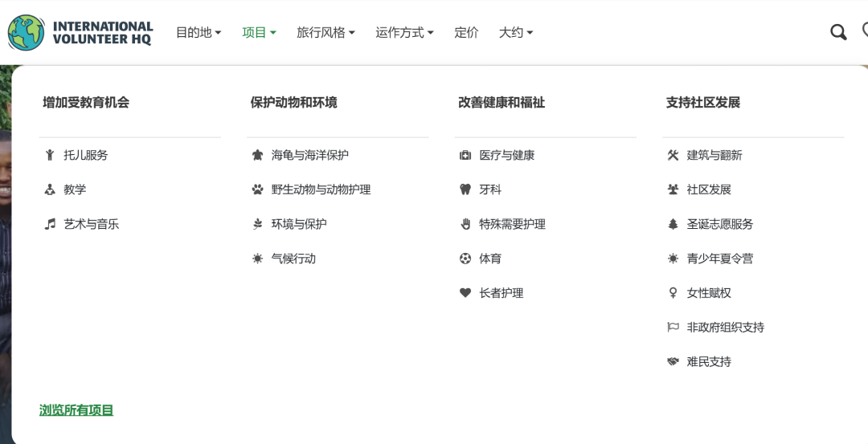
Task: Click the medical kit icon beside 医疗与健康
Action: 465,155
